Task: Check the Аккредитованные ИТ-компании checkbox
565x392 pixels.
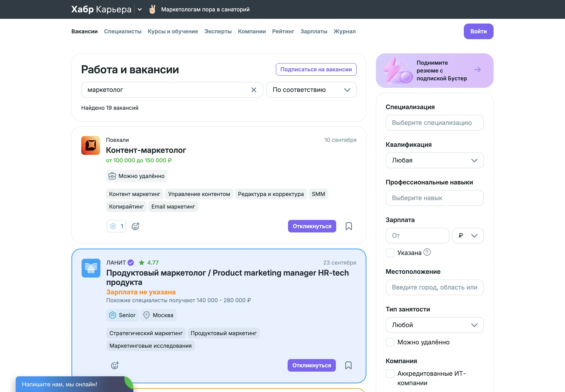Action: 390,374
